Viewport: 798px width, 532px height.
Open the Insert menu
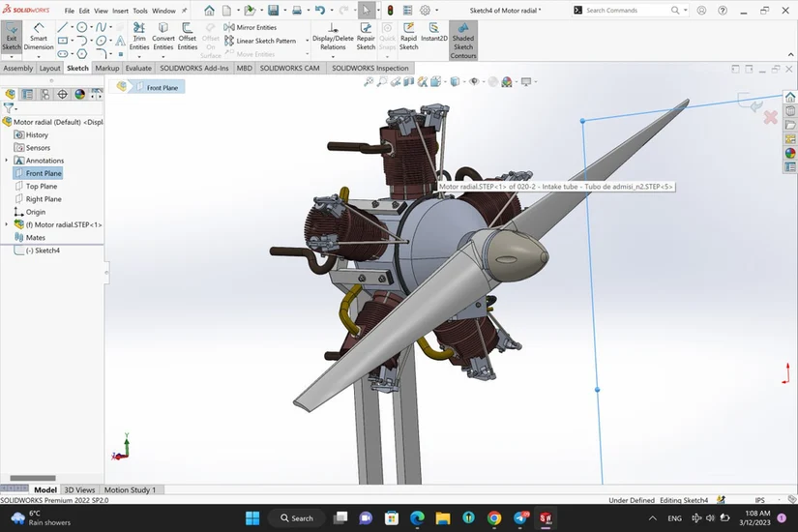[x=120, y=11]
